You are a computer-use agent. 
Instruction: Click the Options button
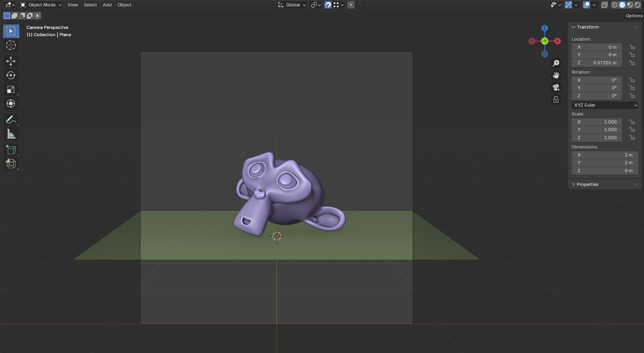[634, 16]
